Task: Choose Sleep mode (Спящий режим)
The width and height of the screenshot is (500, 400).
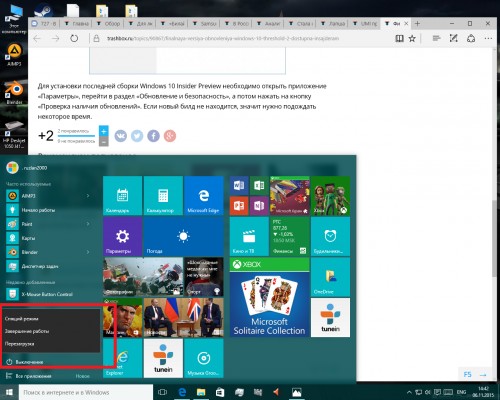Action: (52, 319)
